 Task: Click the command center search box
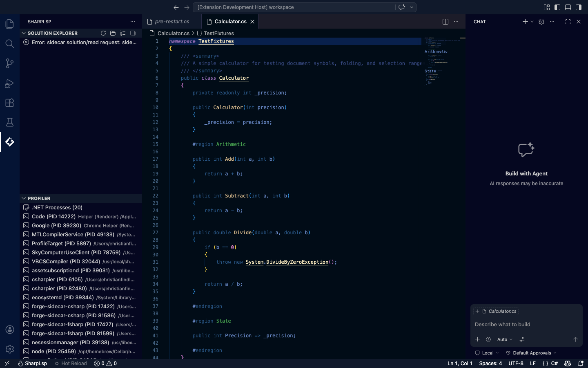pos(294,7)
